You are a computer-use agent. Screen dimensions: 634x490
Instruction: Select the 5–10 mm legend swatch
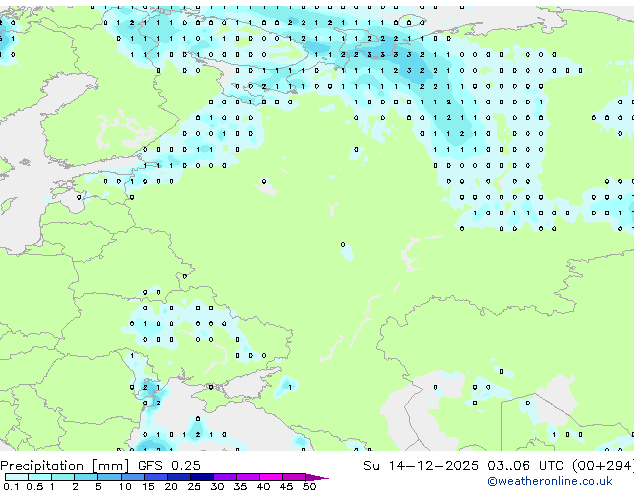(109, 477)
